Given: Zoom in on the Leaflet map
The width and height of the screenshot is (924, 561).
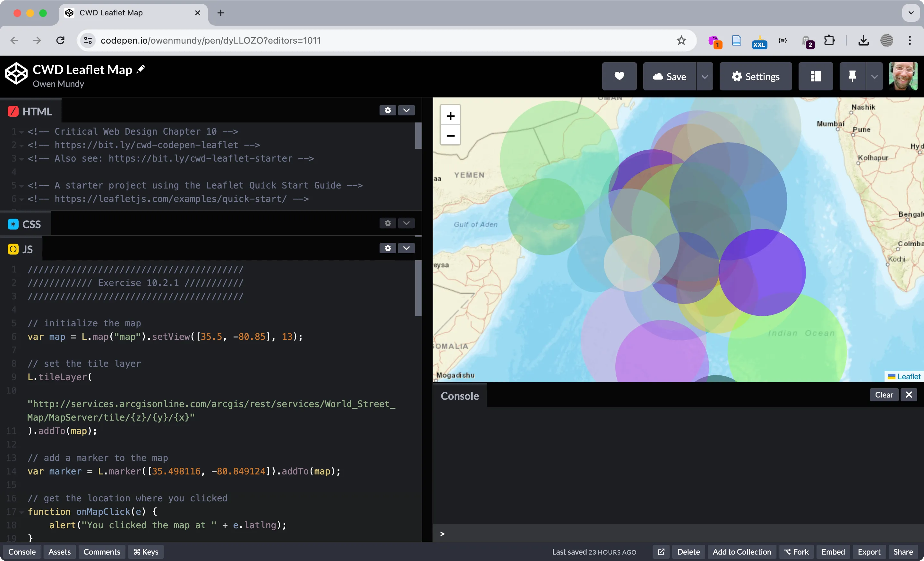Looking at the screenshot, I should tap(450, 115).
